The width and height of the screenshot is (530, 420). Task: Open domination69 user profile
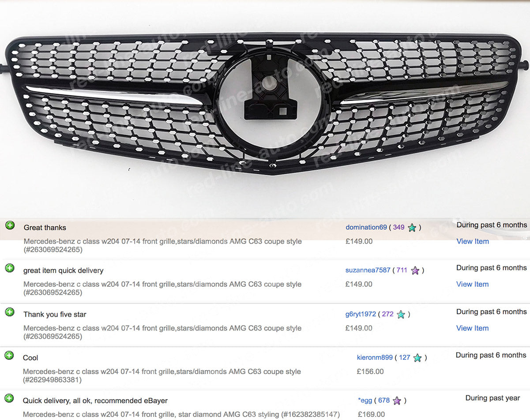coord(366,227)
